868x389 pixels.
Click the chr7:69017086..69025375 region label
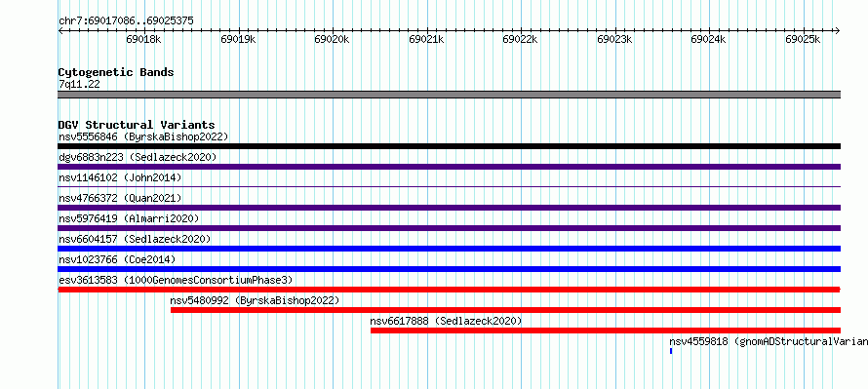click(126, 21)
